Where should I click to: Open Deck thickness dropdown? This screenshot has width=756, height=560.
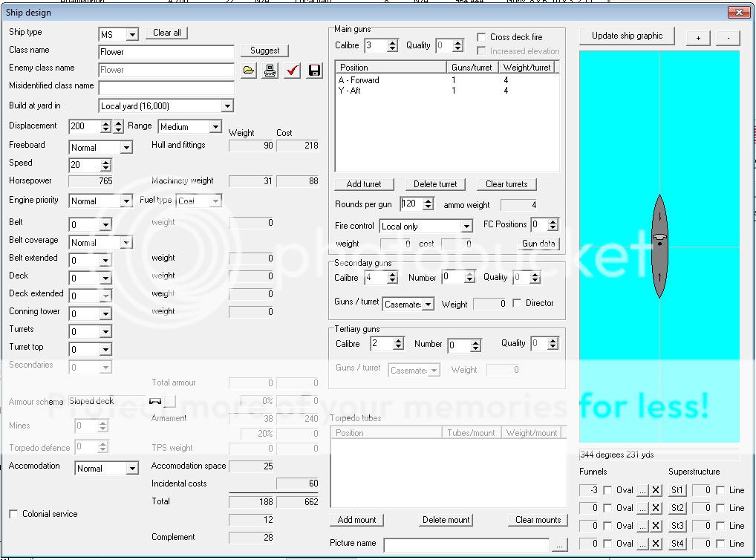coord(105,278)
